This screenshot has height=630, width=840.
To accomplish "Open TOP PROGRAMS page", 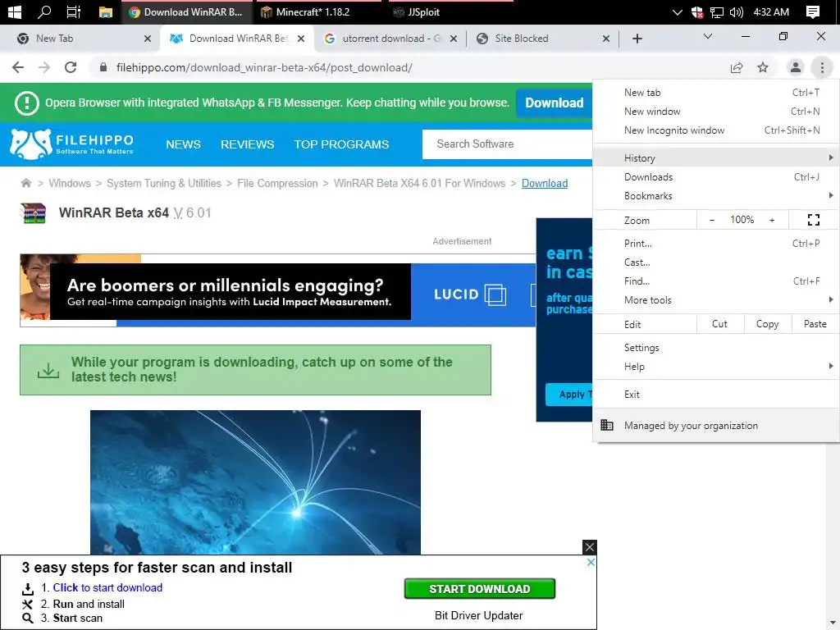I will point(341,144).
